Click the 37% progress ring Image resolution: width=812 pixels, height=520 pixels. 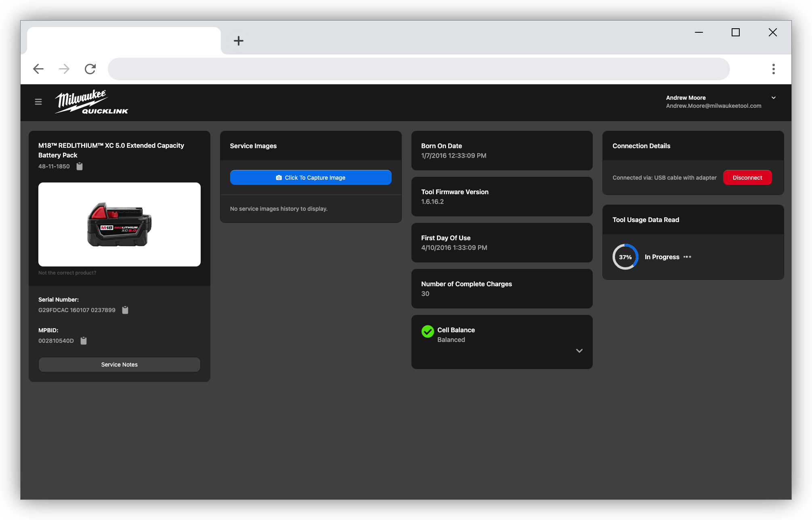(x=625, y=257)
